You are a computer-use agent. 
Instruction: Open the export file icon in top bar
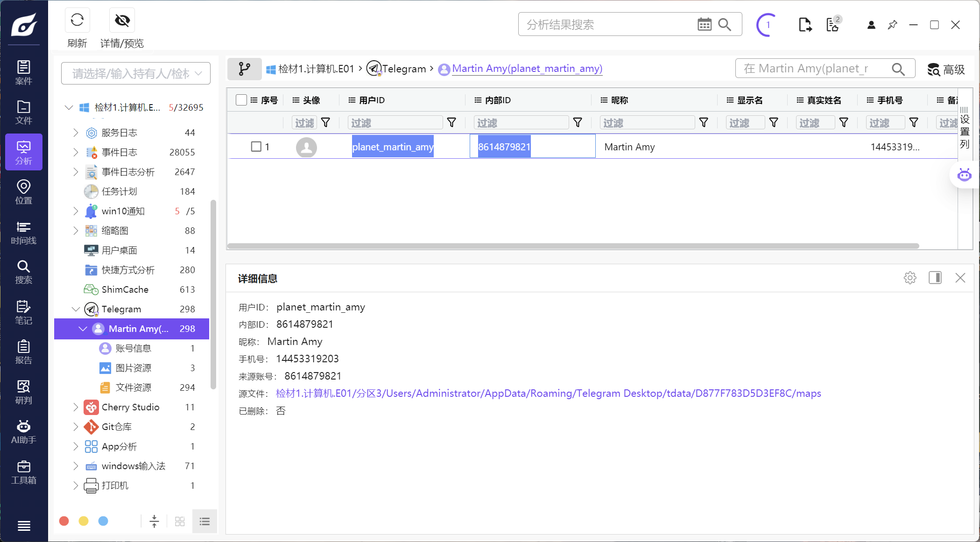point(805,25)
